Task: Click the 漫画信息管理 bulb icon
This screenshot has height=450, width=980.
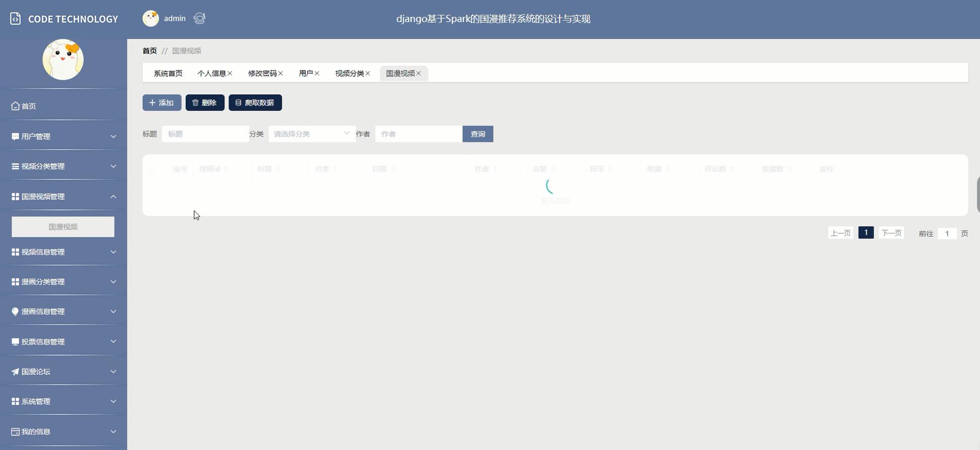Action: click(x=15, y=311)
